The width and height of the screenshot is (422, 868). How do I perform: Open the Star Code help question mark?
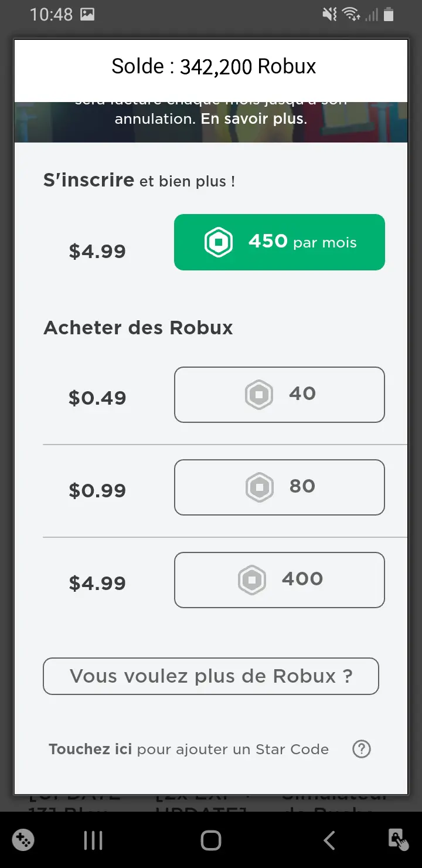click(362, 749)
